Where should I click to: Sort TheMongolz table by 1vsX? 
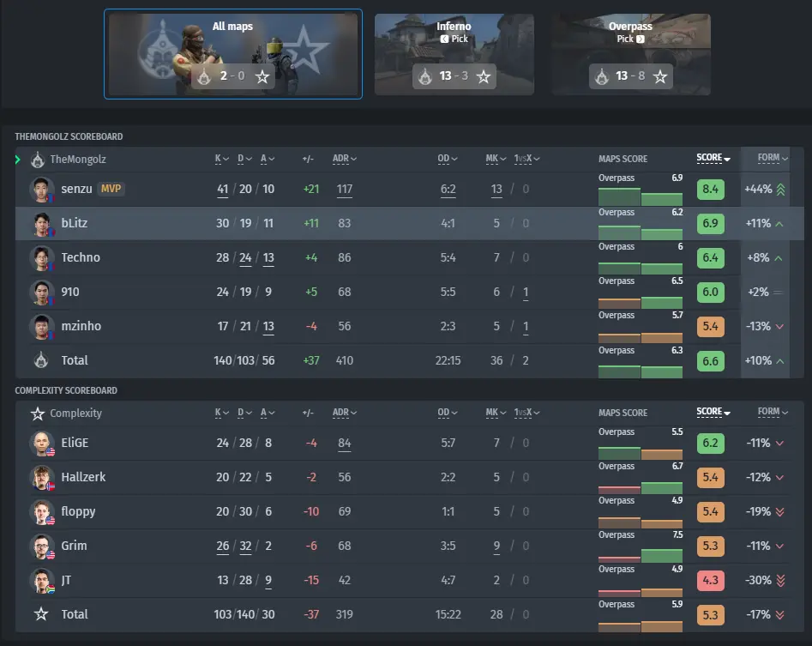[x=526, y=159]
